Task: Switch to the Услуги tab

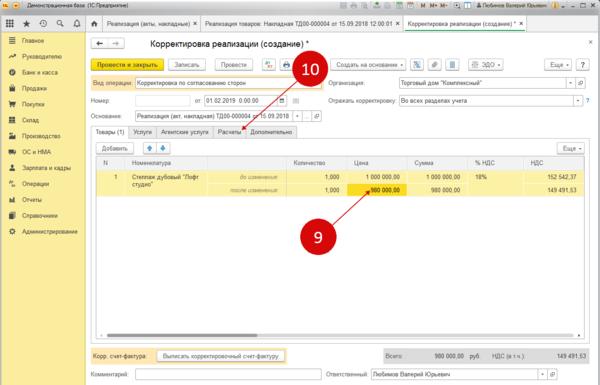Action: pos(143,132)
